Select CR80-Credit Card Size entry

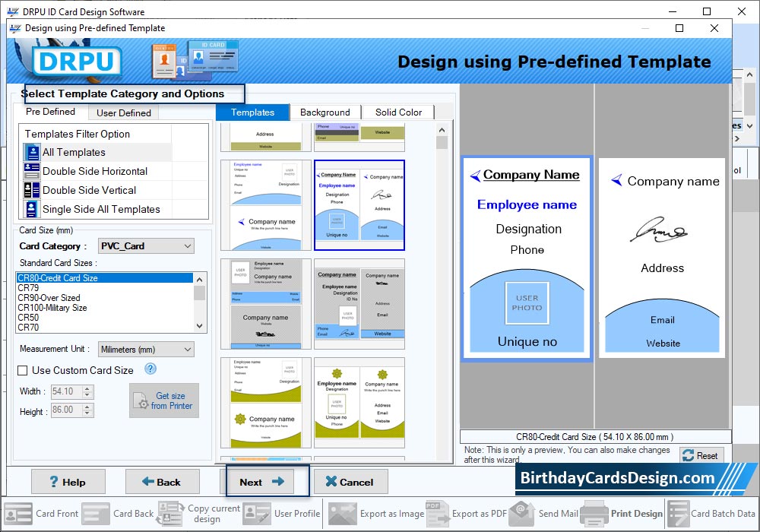click(105, 278)
